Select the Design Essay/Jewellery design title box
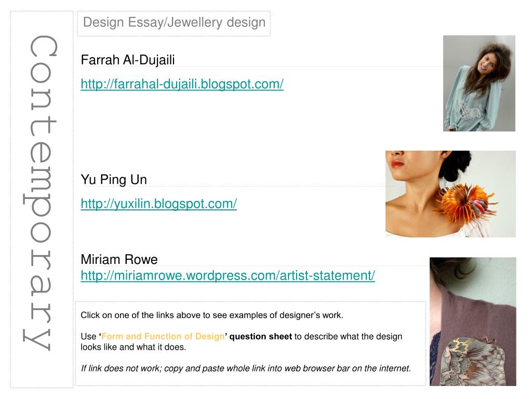This screenshot has height=399, width=532. [174, 23]
